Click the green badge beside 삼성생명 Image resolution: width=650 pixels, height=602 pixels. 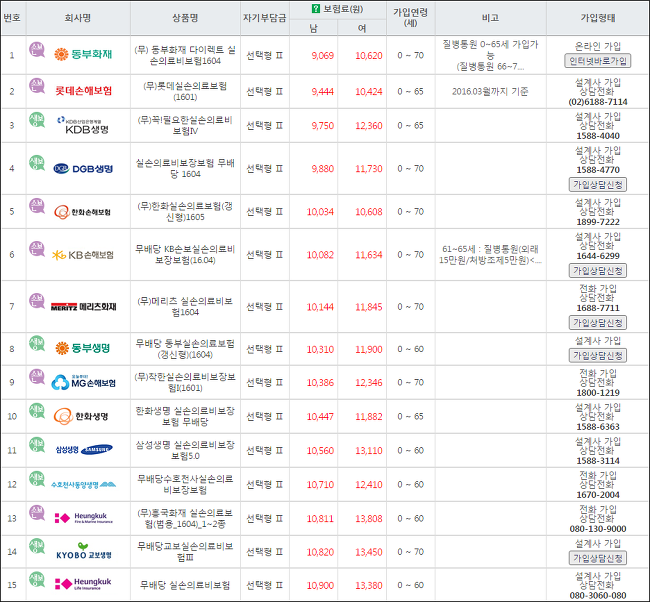pyautogui.click(x=37, y=444)
